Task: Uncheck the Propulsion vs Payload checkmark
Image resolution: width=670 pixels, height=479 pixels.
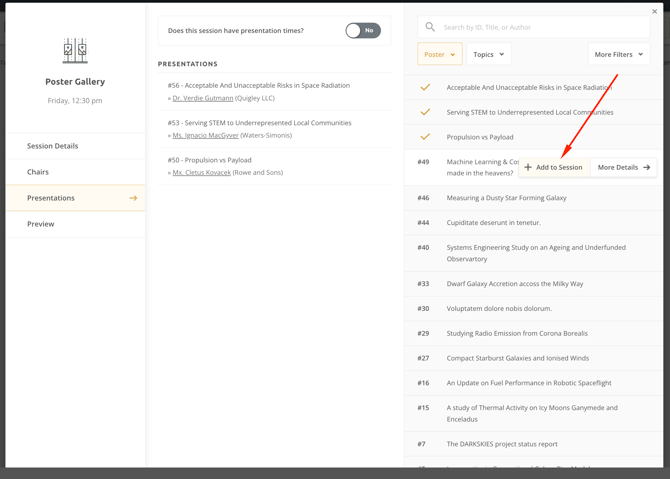Action: click(425, 137)
